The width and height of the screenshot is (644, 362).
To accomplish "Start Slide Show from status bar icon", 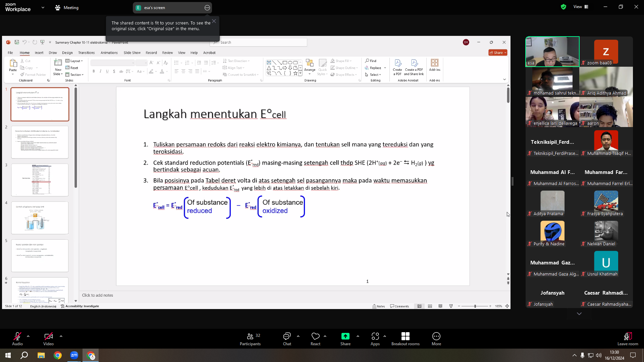I will coord(451,306).
